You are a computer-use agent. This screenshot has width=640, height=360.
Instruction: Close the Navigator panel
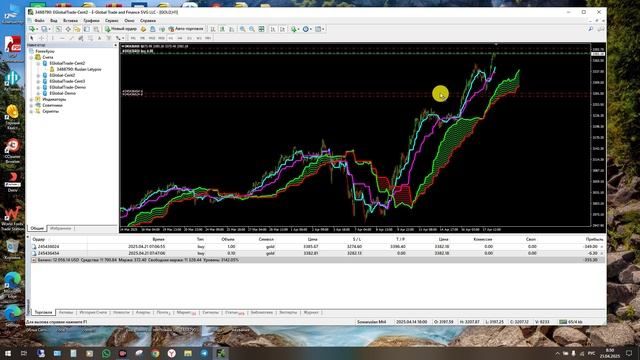click(x=116, y=45)
